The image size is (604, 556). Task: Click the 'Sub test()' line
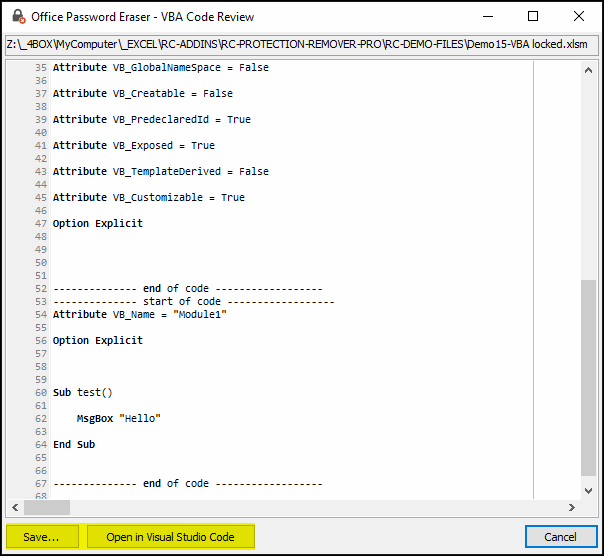pyautogui.click(x=83, y=393)
